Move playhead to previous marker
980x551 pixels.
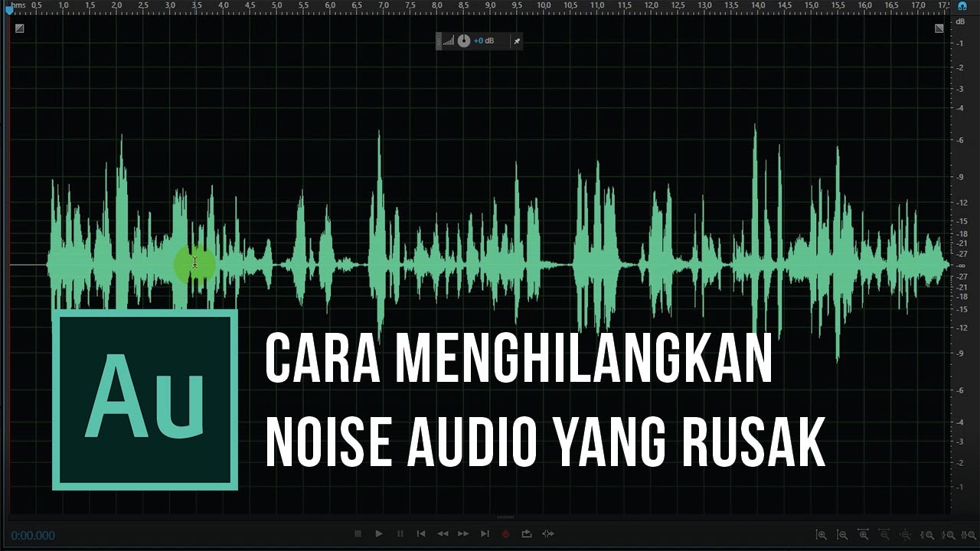pyautogui.click(x=420, y=533)
